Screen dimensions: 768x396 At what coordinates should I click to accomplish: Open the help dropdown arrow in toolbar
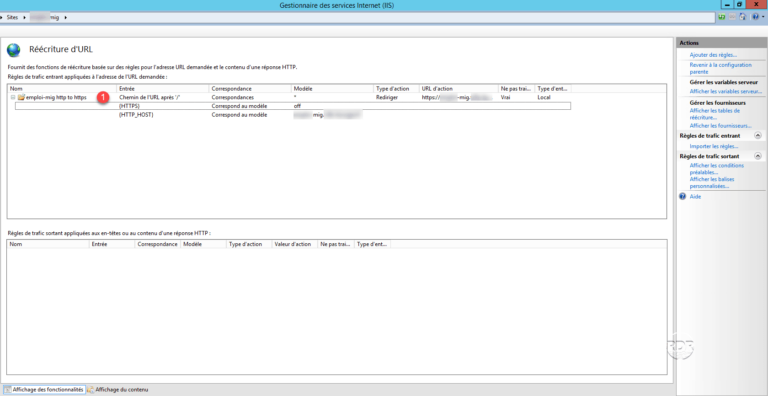(x=763, y=17)
